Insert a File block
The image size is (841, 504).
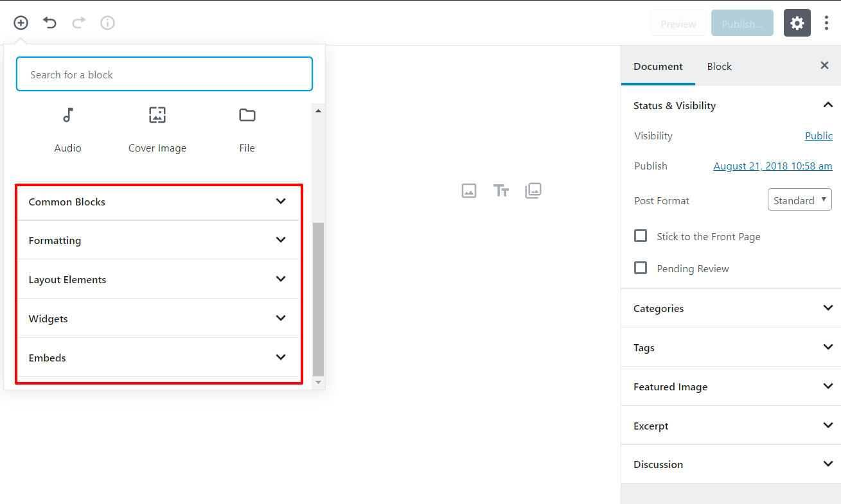click(247, 130)
